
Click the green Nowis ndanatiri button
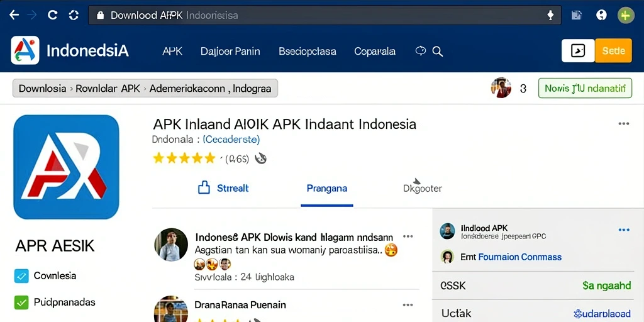585,88
